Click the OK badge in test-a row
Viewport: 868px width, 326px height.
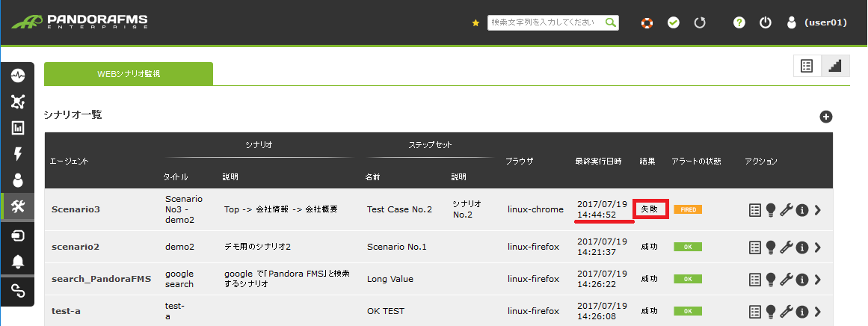tap(688, 312)
